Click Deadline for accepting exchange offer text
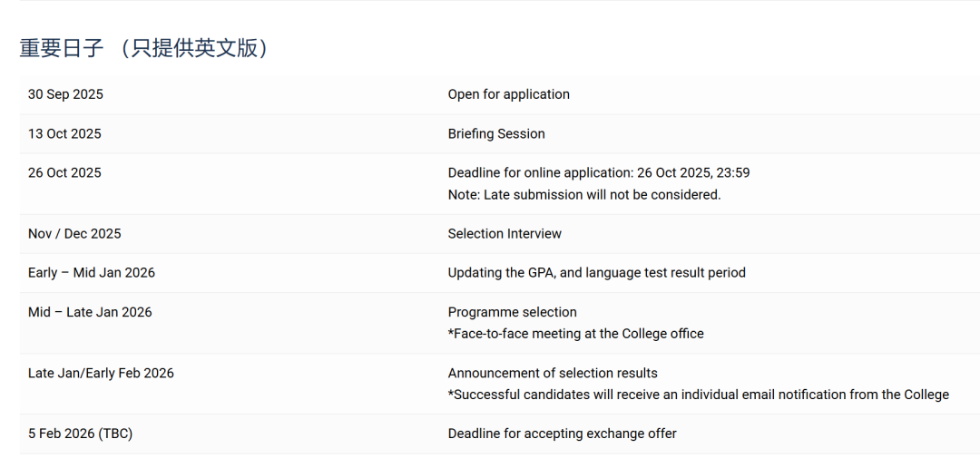This screenshot has height=468, width=980. [x=562, y=434]
